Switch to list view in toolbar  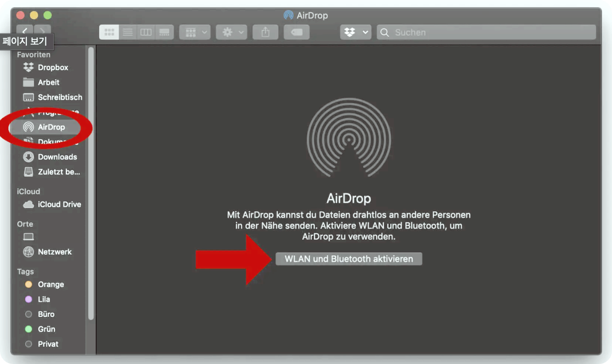click(128, 32)
